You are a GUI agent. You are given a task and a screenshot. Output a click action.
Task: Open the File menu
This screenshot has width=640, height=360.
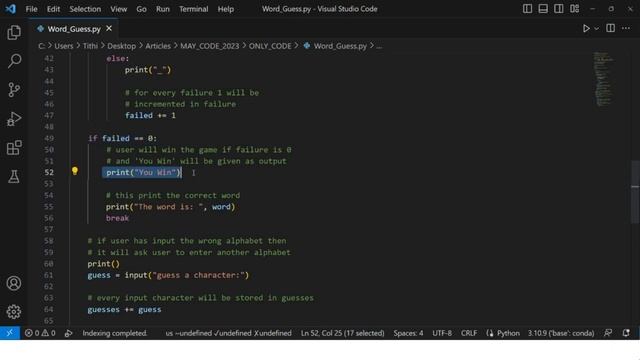tap(31, 9)
